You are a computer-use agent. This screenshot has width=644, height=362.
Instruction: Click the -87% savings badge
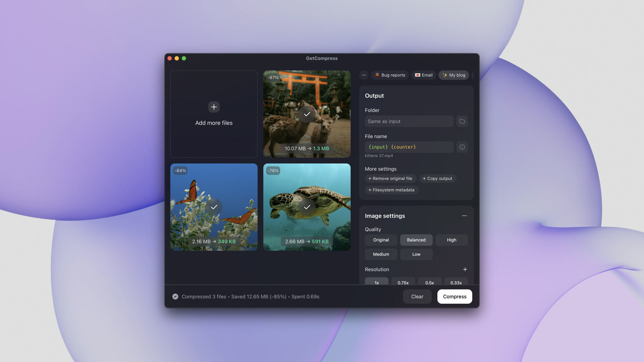[x=273, y=78]
